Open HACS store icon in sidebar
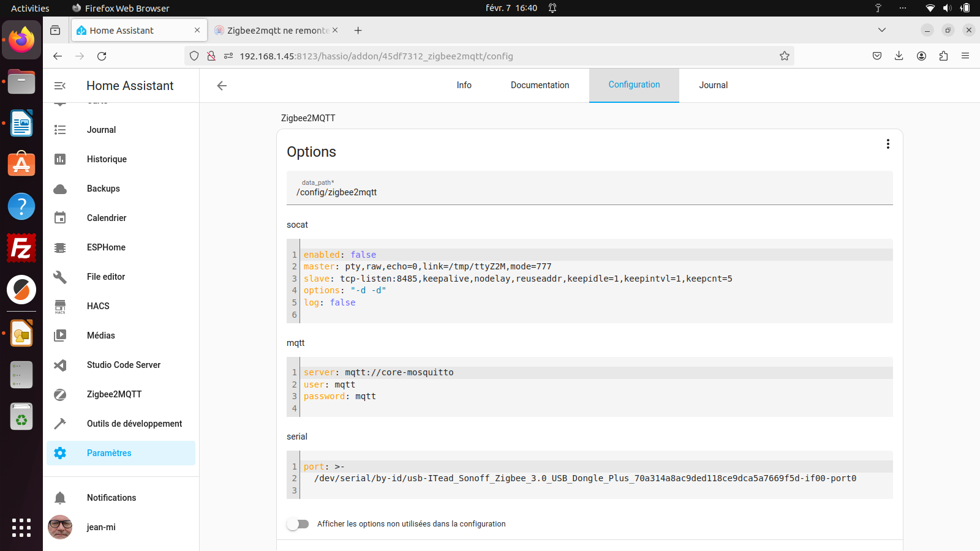This screenshot has height=551, width=980. [60, 306]
